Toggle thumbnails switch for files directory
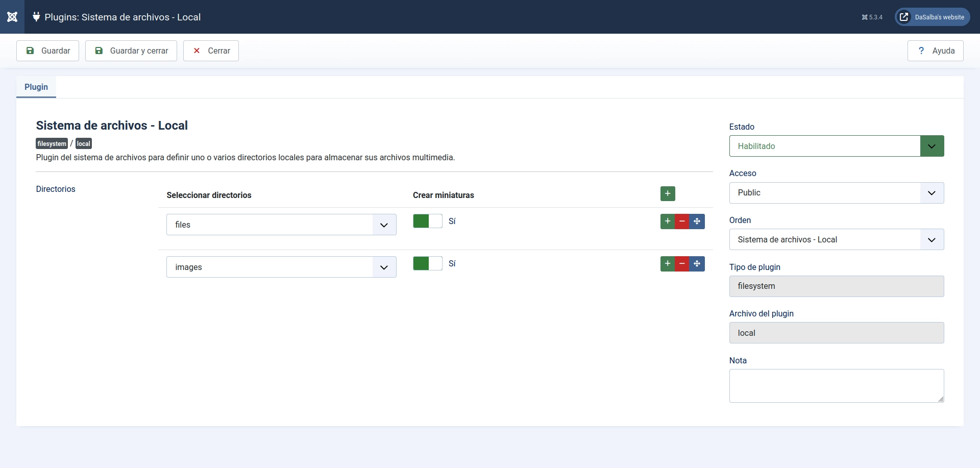 [427, 221]
